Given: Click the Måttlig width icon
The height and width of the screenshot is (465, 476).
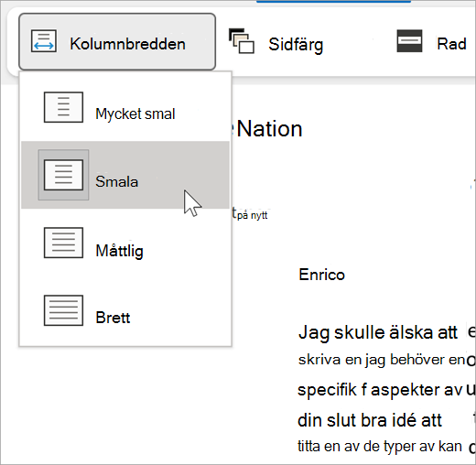Looking at the screenshot, I should (x=63, y=243).
